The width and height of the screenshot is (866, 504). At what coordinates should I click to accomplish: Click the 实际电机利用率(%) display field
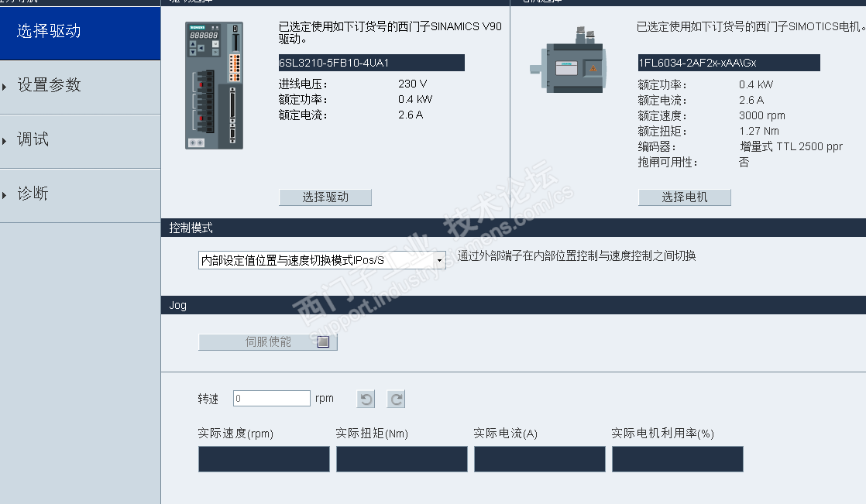click(x=678, y=459)
